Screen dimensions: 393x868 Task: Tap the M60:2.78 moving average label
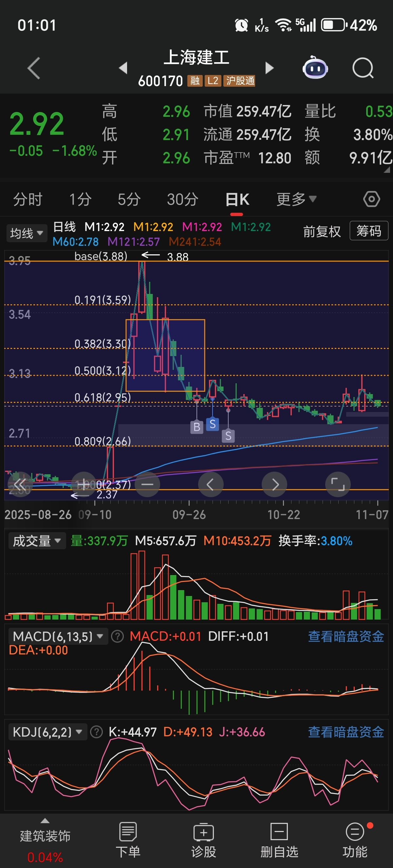point(76,242)
